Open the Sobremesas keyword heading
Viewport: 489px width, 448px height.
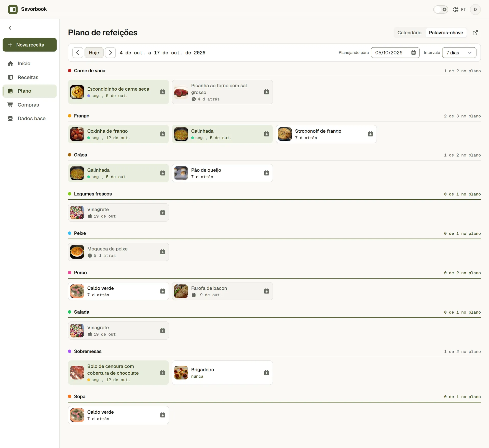click(x=88, y=351)
